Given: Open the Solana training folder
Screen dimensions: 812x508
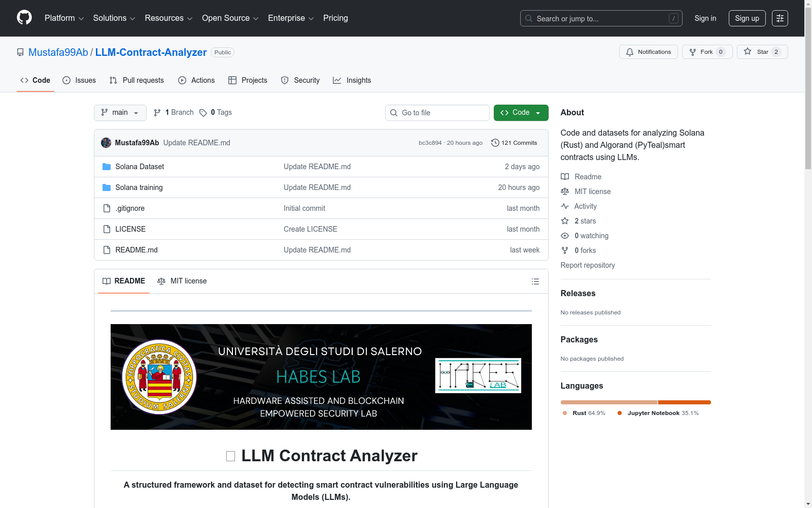Looking at the screenshot, I should click(139, 187).
